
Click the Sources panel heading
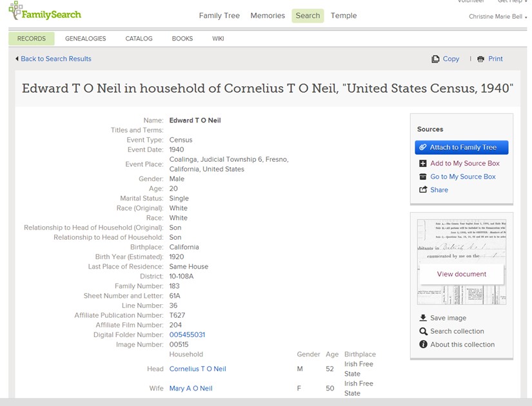[430, 130]
